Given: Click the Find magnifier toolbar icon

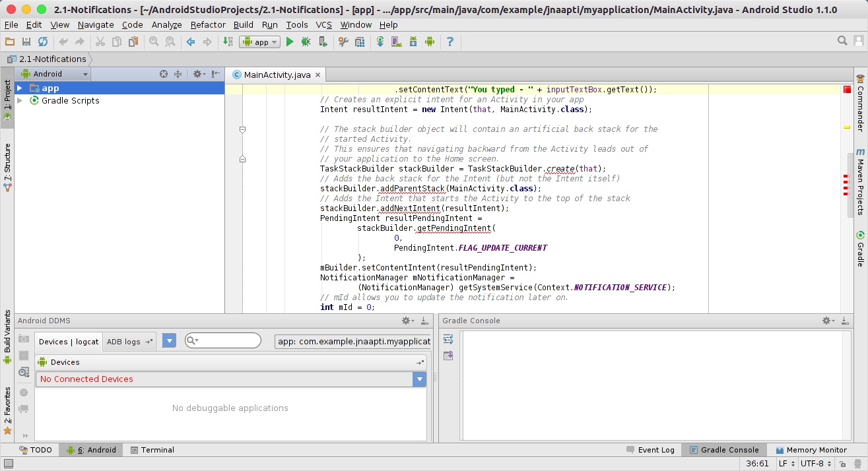Looking at the screenshot, I should pos(154,42).
